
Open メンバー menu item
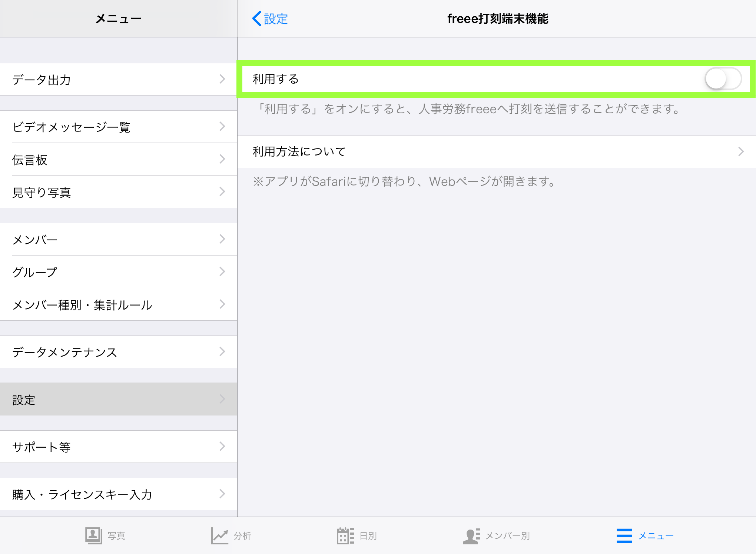tap(119, 239)
